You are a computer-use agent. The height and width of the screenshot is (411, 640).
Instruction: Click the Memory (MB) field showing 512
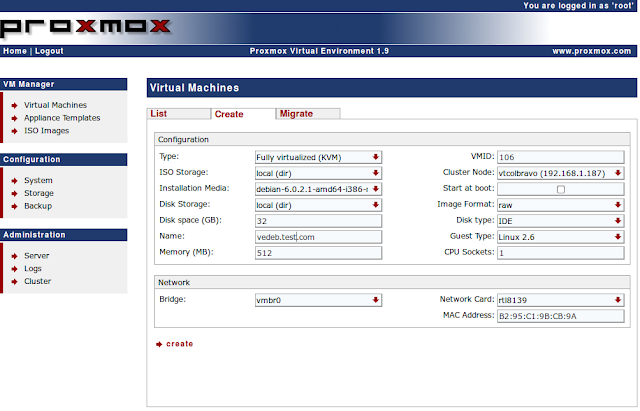coord(318,253)
